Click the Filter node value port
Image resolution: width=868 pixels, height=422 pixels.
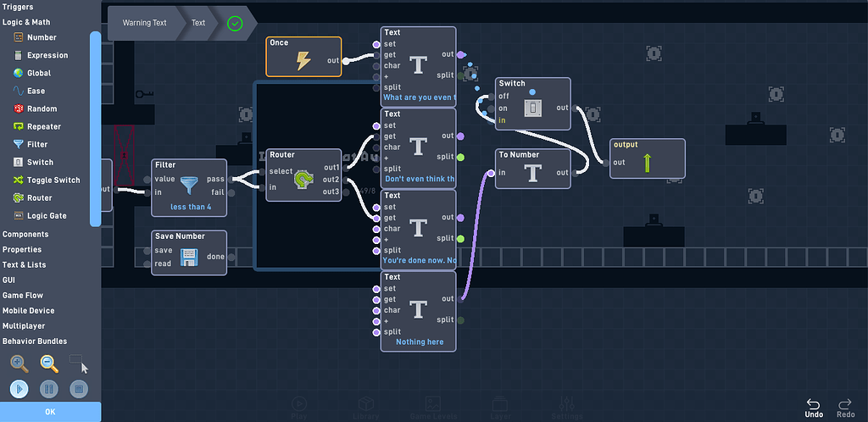(x=147, y=179)
